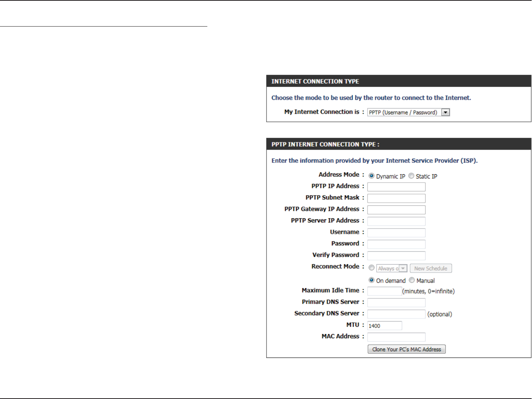The image size is (532, 399).
Task: Select the Always on reconnect radio button
Action: point(371,268)
